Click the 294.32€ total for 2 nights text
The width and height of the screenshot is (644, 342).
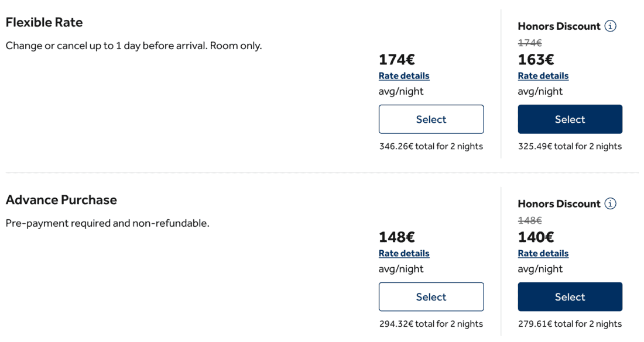431,324
